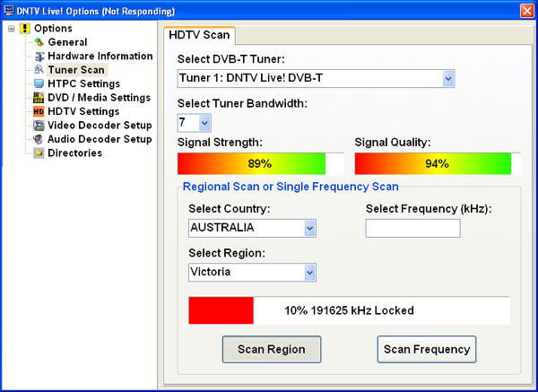Click the Audio Decoder Setup icon

(38, 139)
